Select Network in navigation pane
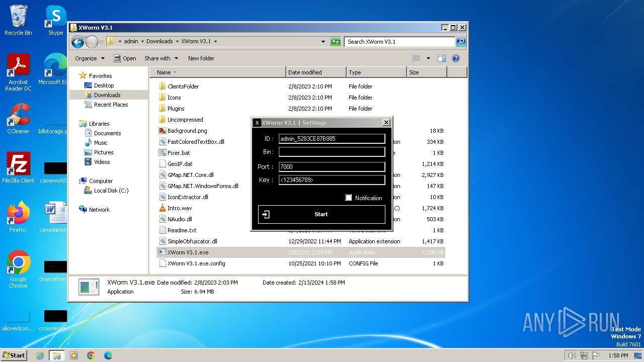 click(x=99, y=210)
